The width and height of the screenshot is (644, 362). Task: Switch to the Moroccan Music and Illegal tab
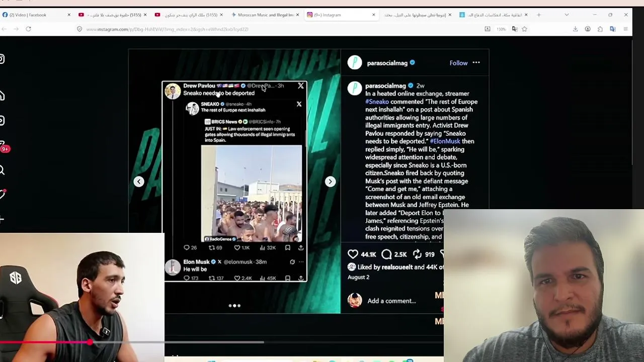pos(265,15)
